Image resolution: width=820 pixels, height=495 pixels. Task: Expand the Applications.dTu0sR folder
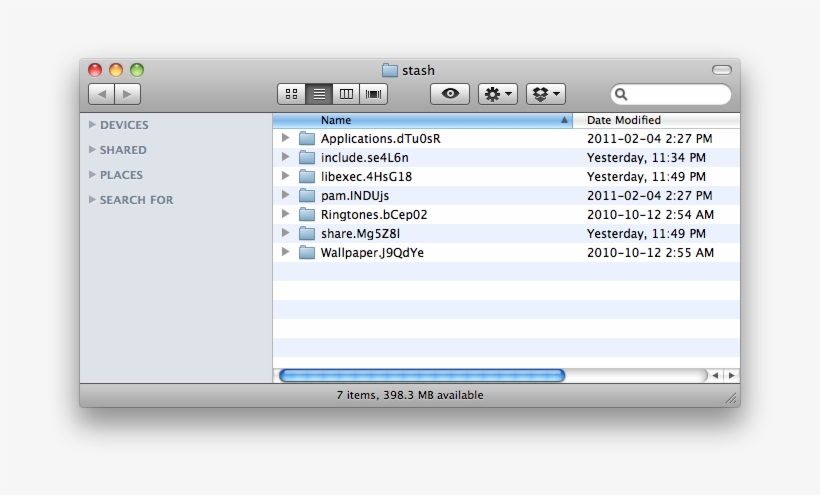coord(285,138)
